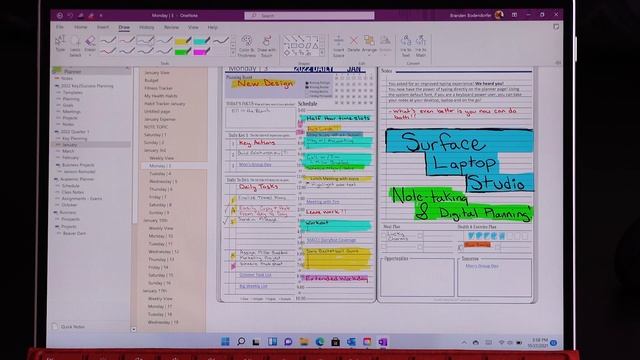The height and width of the screenshot is (360, 640).
Task: Click the Back arrow in the title bar
Action: tap(60, 16)
